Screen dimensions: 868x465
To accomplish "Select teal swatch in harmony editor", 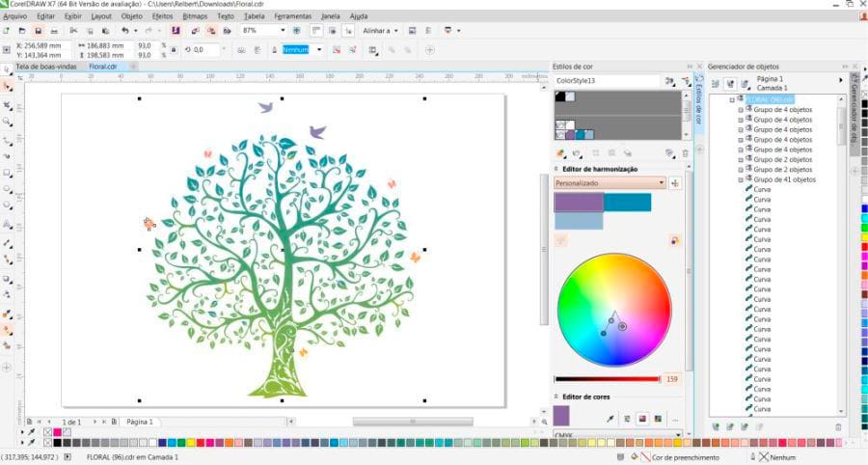I will pyautogui.click(x=627, y=203).
